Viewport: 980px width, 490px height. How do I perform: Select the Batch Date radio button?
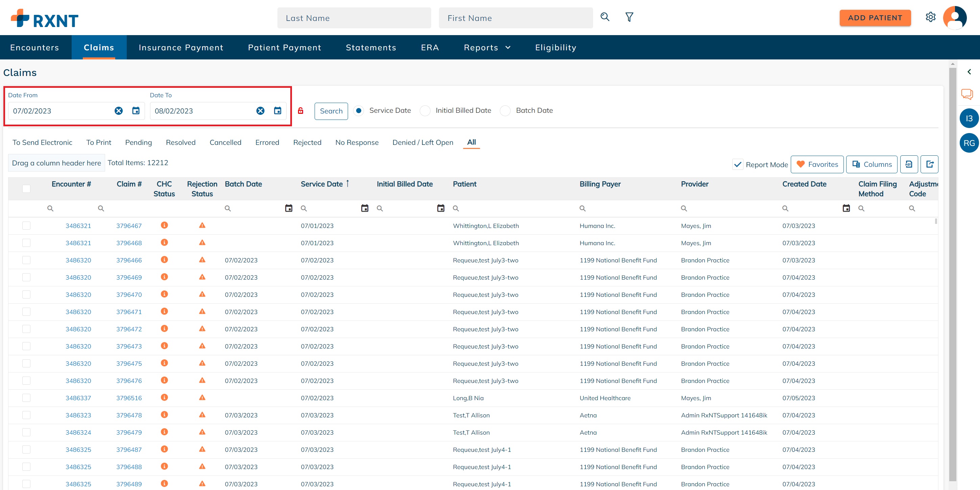(505, 111)
